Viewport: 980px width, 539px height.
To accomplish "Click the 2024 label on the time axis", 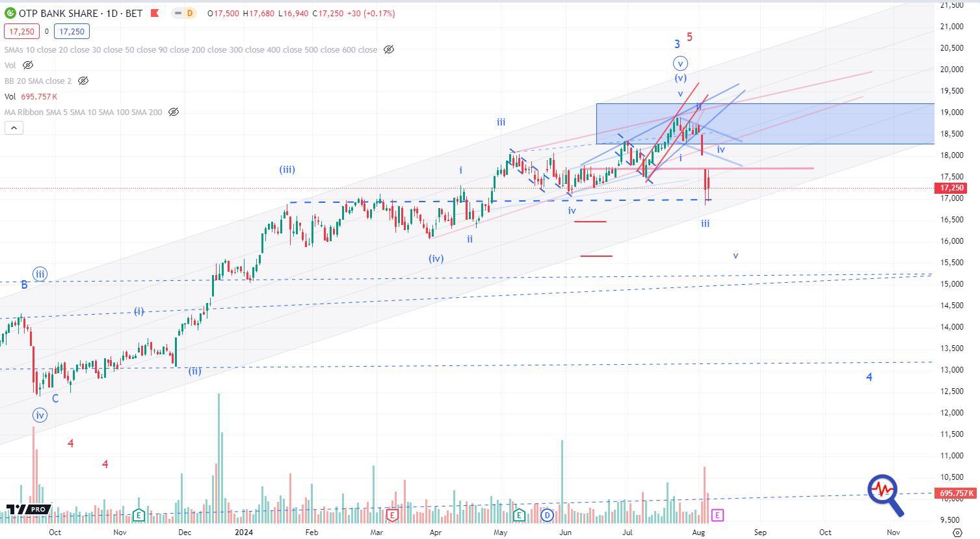I will (244, 532).
